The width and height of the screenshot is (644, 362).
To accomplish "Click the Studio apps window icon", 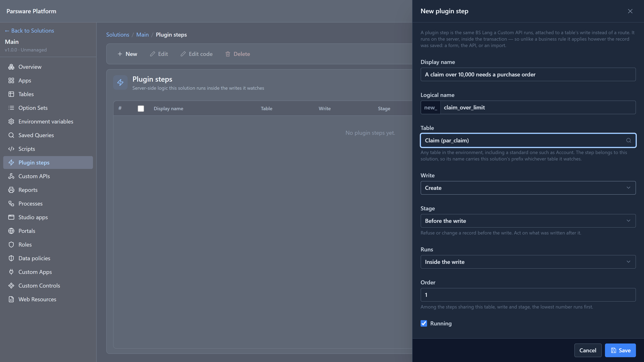I will [x=11, y=217].
